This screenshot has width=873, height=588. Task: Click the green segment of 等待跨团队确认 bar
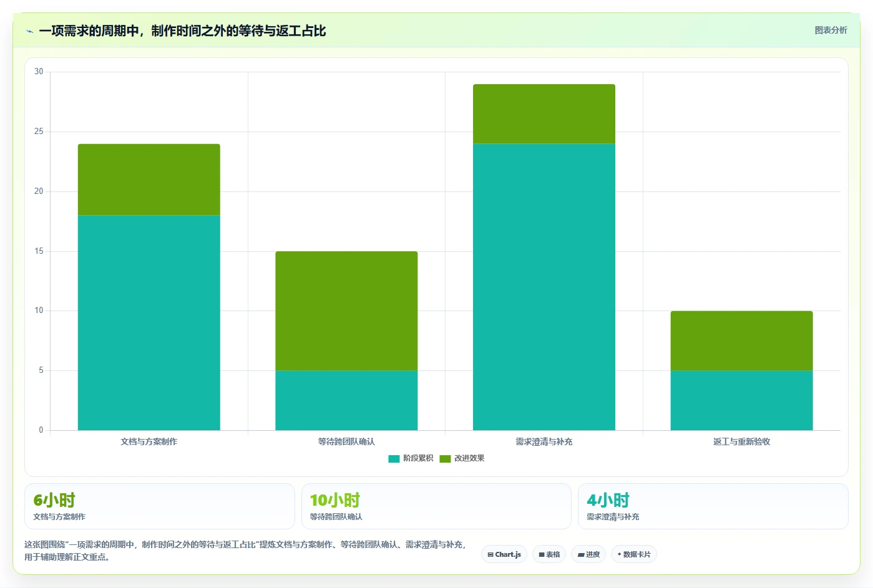coord(346,311)
